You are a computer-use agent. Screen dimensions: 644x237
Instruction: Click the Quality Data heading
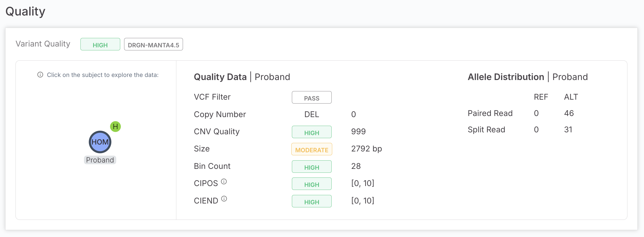220,77
